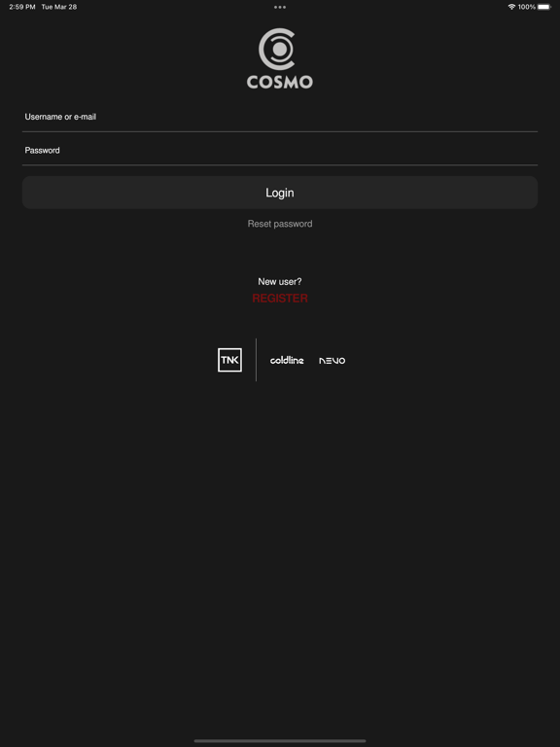
Task: Focus the Username or e-mail field
Action: click(280, 117)
